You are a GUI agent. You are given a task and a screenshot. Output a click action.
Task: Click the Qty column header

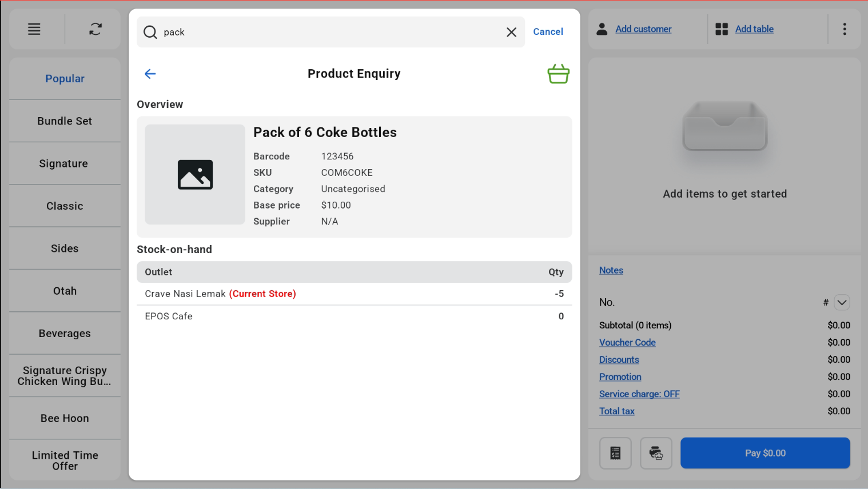point(556,272)
